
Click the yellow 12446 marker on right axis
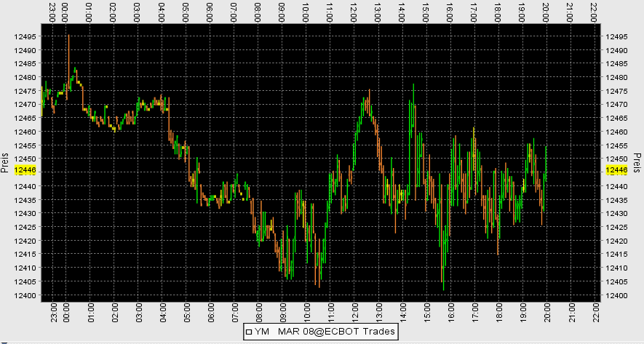tap(616, 170)
